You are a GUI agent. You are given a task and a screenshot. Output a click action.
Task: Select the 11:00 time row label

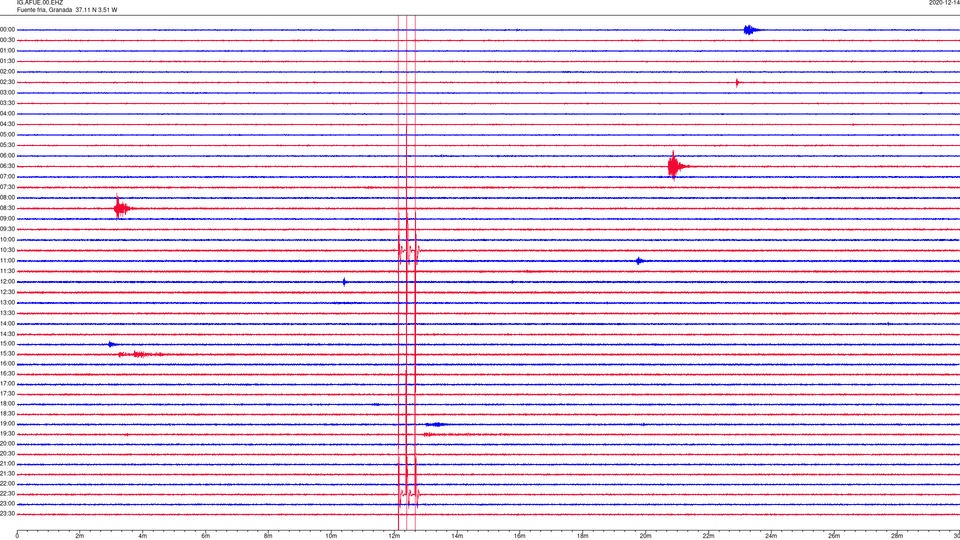(x=8, y=261)
